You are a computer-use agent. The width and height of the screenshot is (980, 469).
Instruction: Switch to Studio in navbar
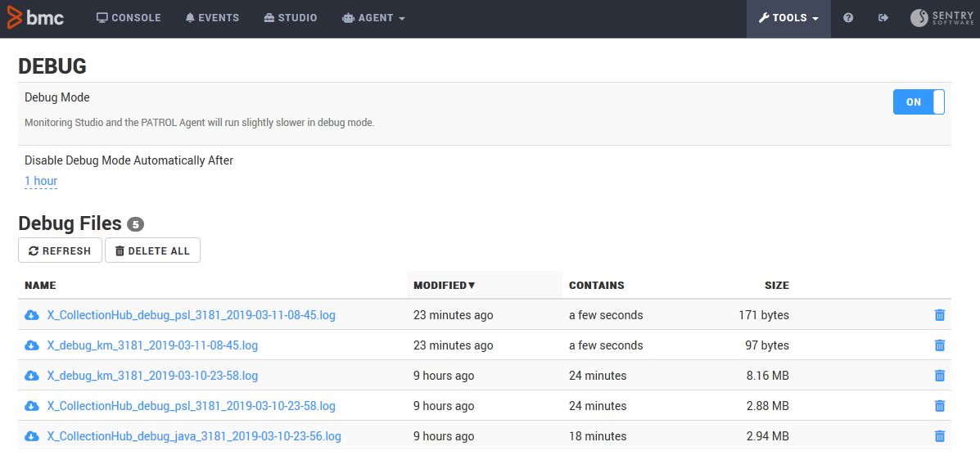tap(291, 18)
